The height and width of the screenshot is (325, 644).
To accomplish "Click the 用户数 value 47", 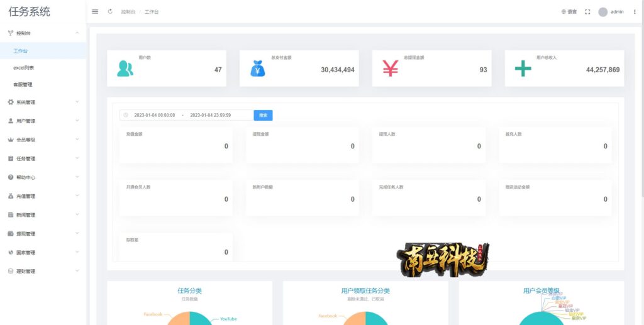I will click(218, 70).
